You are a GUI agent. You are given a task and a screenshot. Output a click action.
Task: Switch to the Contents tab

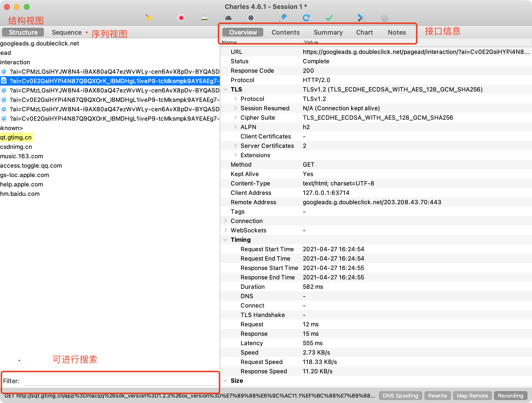point(286,32)
